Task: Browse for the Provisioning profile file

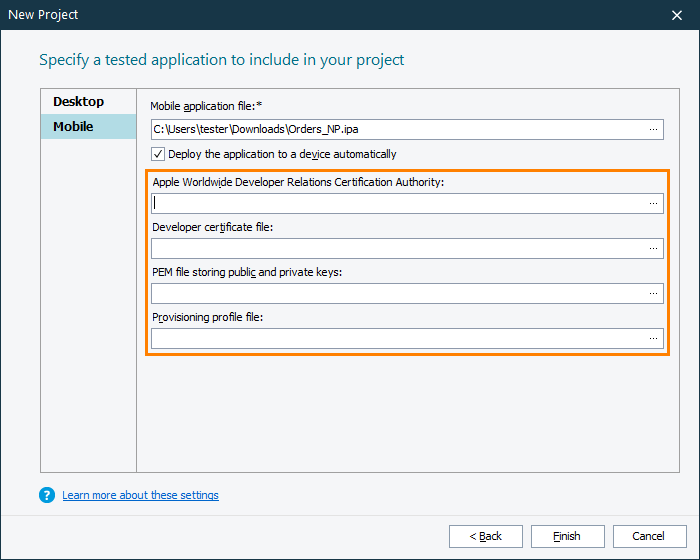Action: [654, 338]
